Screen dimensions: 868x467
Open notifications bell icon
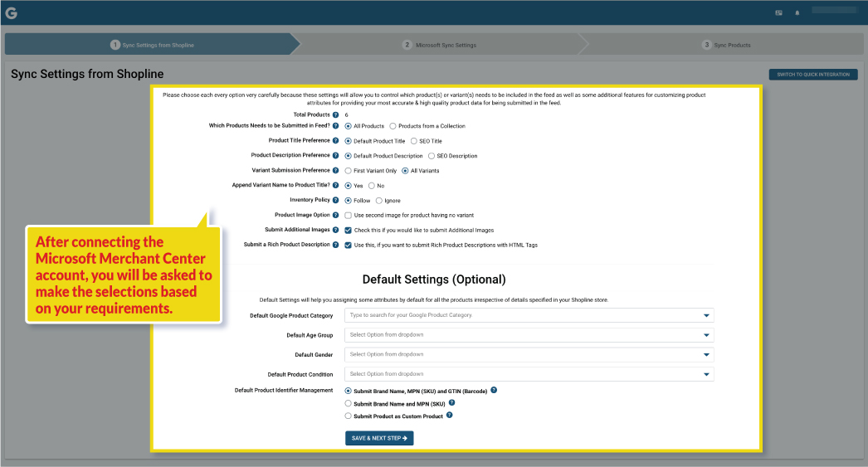[x=797, y=12]
